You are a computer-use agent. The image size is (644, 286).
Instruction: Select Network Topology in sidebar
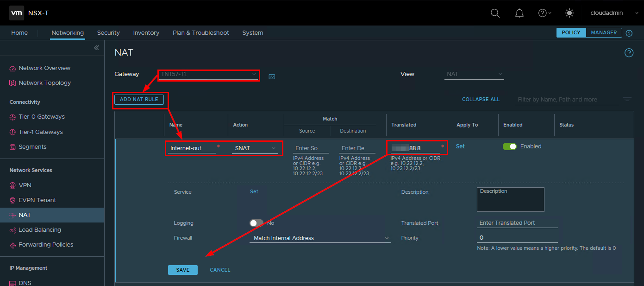pyautogui.click(x=45, y=83)
